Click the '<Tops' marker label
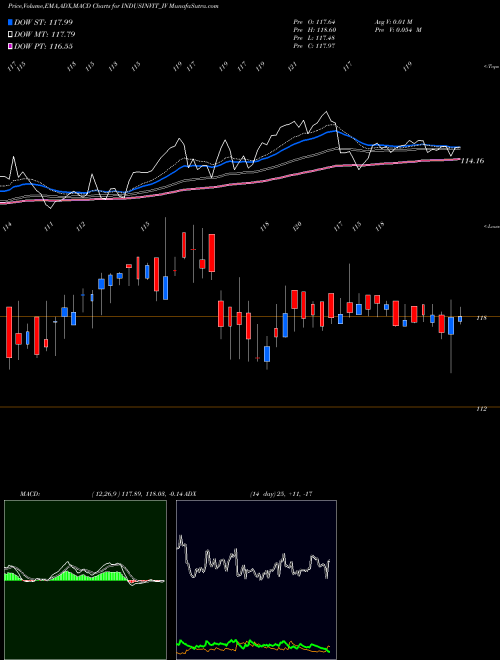The width and height of the screenshot is (500, 660). tap(492, 67)
